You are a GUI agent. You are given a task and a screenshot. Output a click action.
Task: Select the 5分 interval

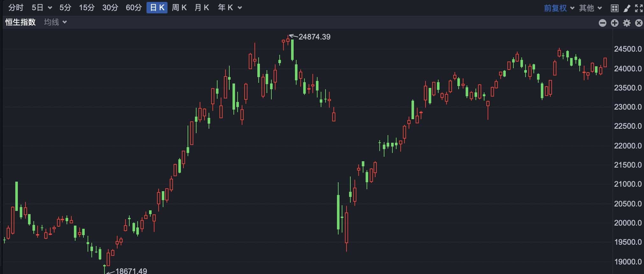click(x=65, y=8)
